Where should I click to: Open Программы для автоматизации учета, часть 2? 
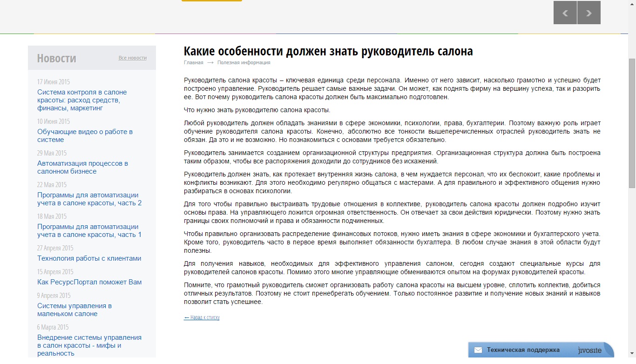89,199
